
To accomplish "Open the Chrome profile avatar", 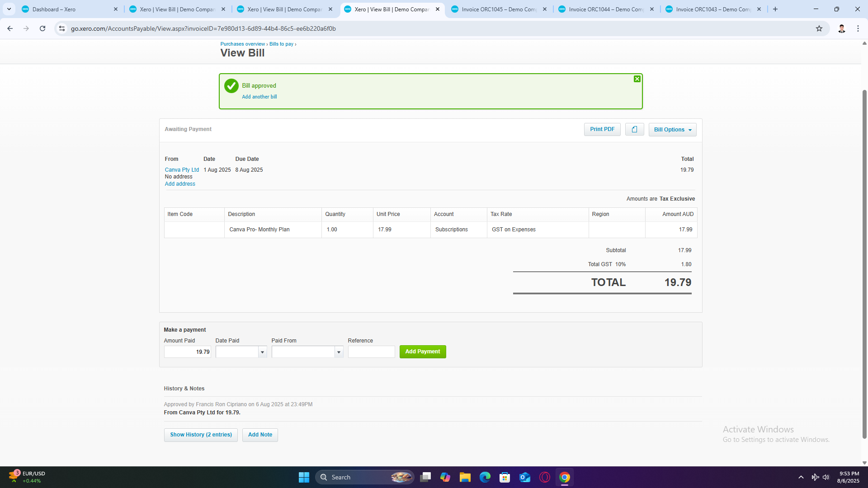I will [841, 28].
